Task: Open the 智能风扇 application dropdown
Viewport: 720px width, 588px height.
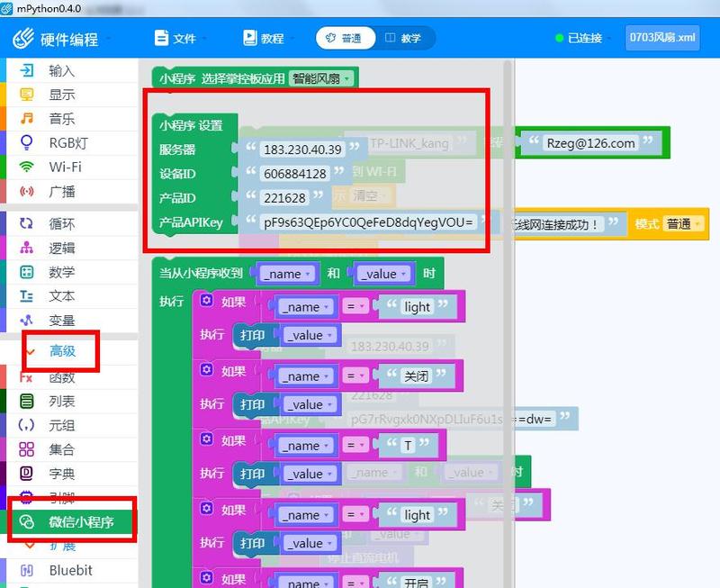Action: point(323,78)
